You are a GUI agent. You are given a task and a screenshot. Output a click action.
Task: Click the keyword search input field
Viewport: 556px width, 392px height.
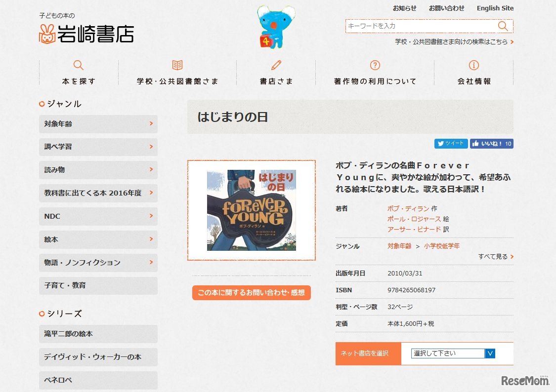pyautogui.click(x=420, y=26)
